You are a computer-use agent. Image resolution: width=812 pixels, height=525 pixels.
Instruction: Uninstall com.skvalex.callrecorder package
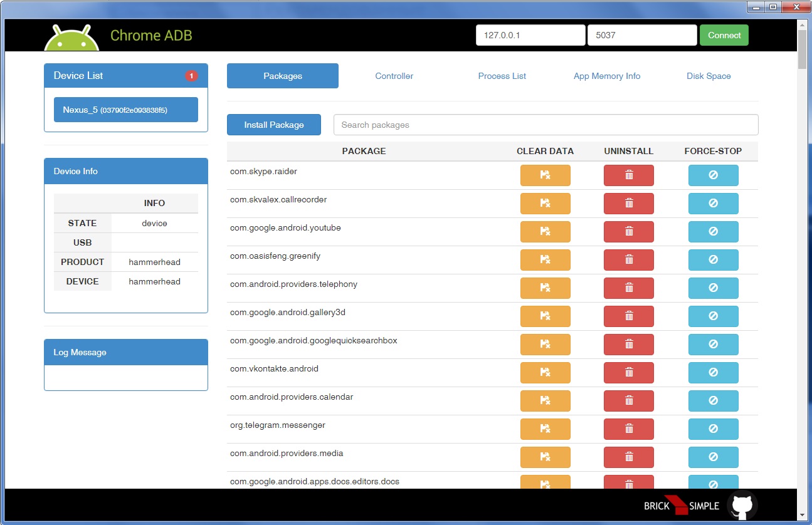(628, 204)
